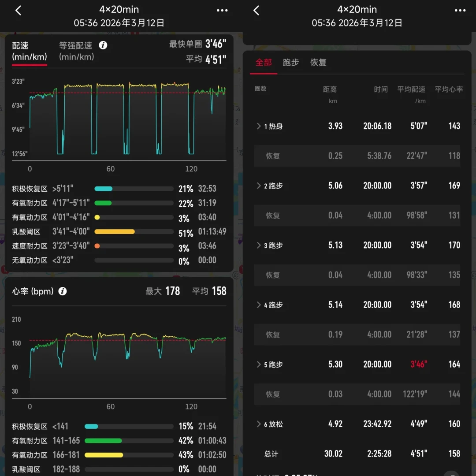Tap the 有氧动力区 heart rate bar at 43%
This screenshot has height=476, width=476.
[129, 455]
